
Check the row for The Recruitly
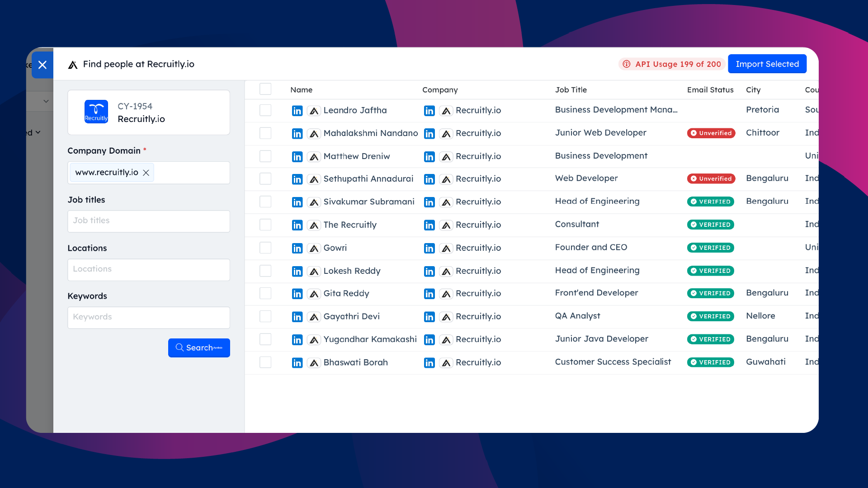coord(265,225)
